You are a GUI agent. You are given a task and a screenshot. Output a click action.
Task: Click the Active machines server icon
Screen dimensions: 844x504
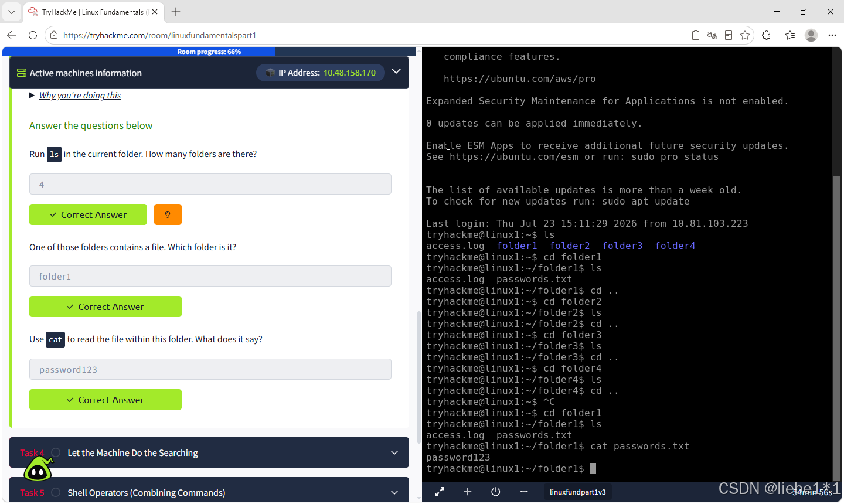tap(22, 73)
